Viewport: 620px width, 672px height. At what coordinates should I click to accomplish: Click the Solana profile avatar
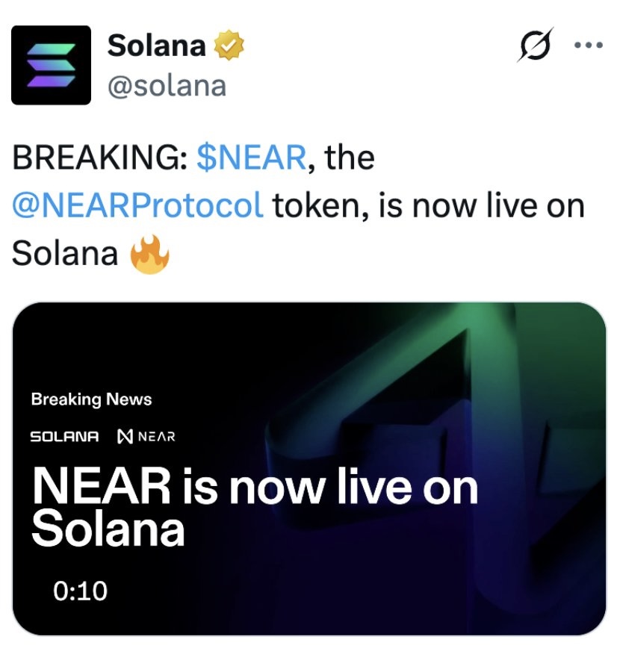pyautogui.click(x=51, y=65)
